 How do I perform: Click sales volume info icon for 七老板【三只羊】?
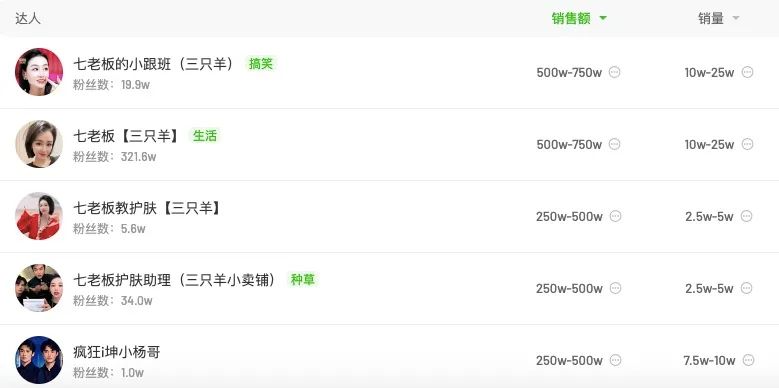point(747,144)
